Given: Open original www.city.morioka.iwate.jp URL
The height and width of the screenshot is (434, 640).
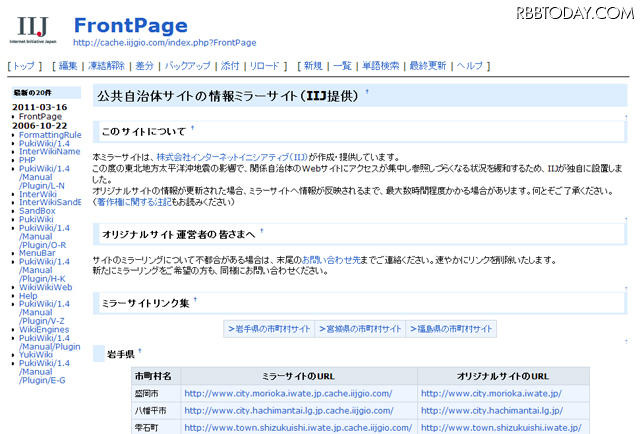Looking at the screenshot, I should tap(491, 394).
